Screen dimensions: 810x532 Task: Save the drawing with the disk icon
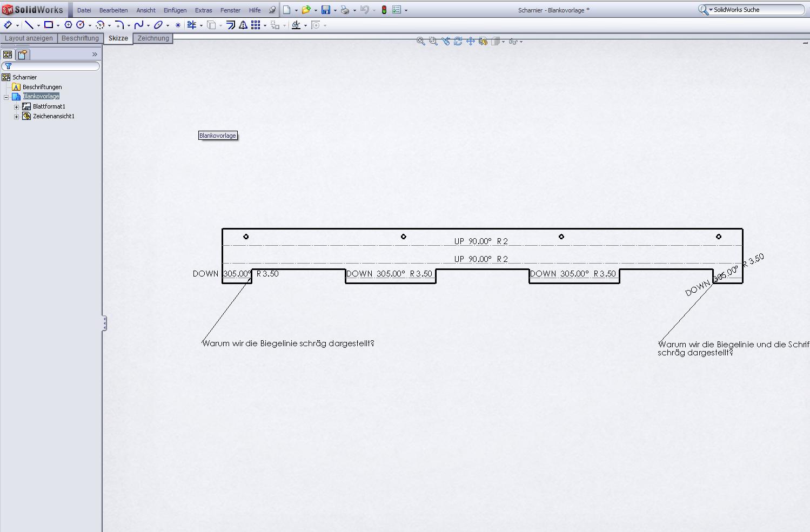[x=326, y=10]
